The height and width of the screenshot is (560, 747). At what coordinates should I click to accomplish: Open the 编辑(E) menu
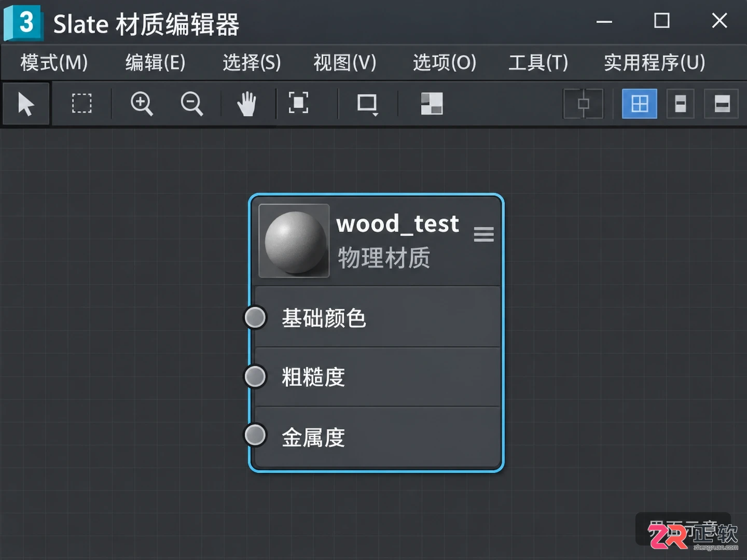tap(155, 63)
